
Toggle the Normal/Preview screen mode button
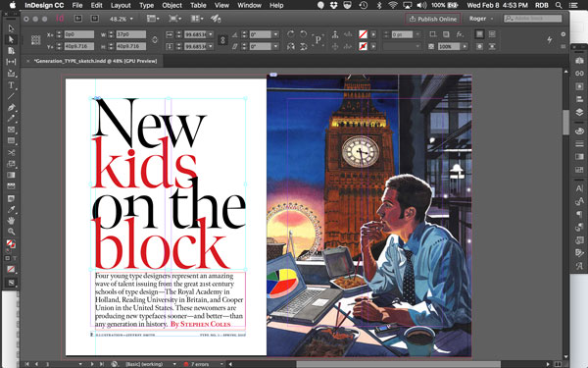[11, 283]
